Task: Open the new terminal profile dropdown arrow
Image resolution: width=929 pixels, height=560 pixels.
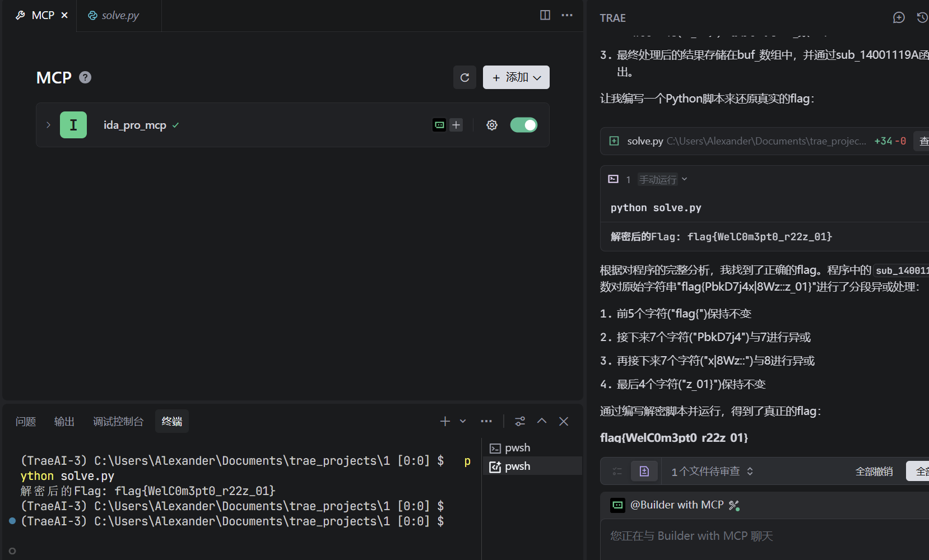Action: [x=463, y=421]
